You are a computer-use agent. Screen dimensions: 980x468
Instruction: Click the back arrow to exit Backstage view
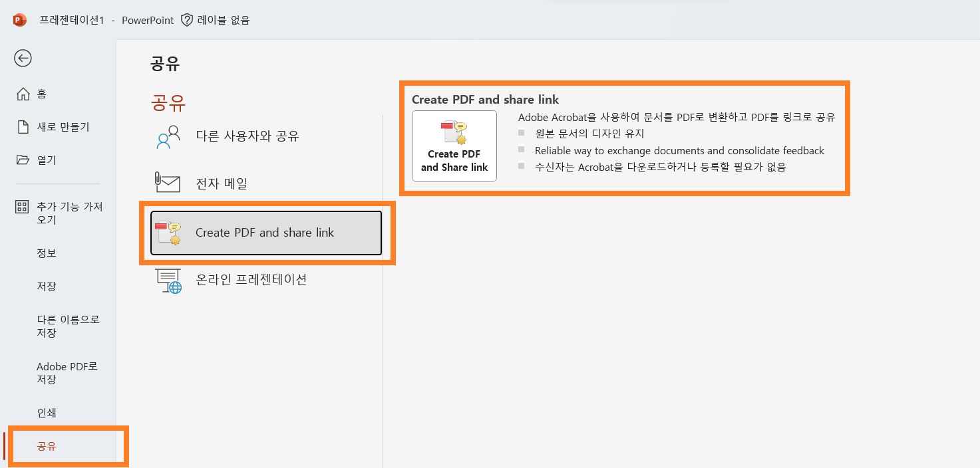tap(23, 58)
